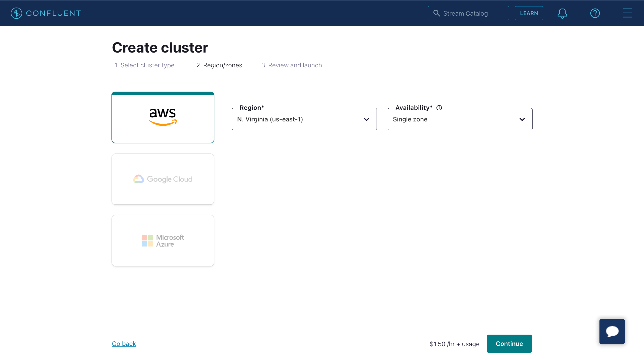Jump to step 3 Review and launch
Viewport: 644px width, 360px height.
point(291,65)
